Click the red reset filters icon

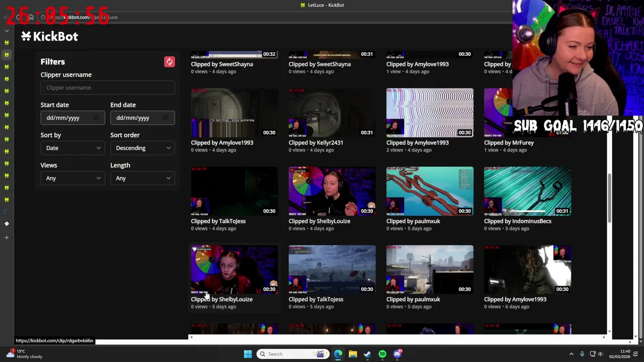169,62
